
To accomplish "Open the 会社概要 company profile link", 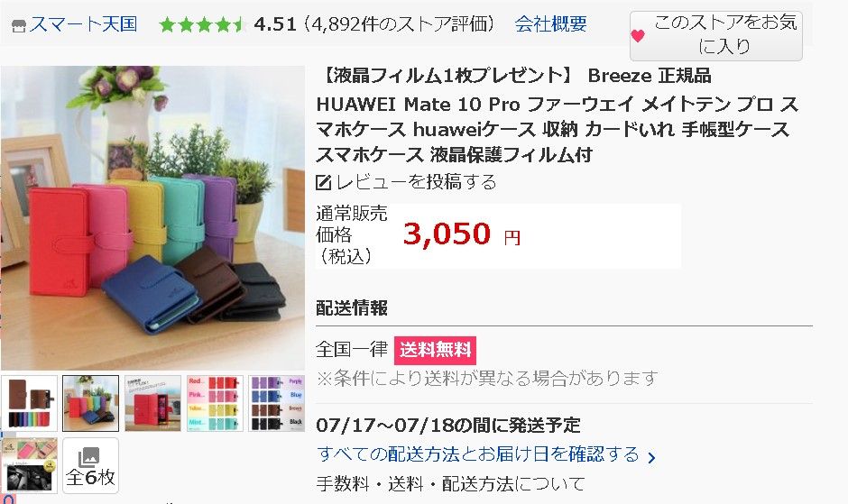I will click(550, 24).
